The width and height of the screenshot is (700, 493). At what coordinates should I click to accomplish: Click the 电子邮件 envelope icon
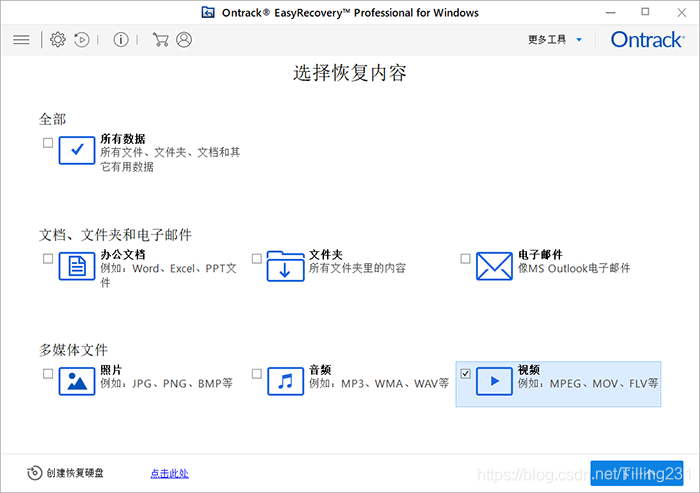point(494,266)
